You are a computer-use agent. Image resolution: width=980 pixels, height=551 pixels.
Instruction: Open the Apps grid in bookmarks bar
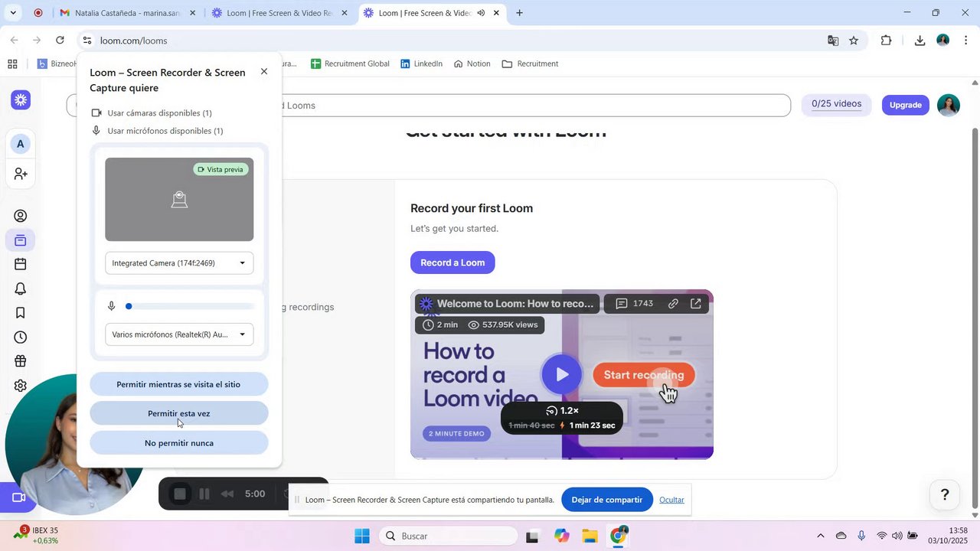(12, 64)
